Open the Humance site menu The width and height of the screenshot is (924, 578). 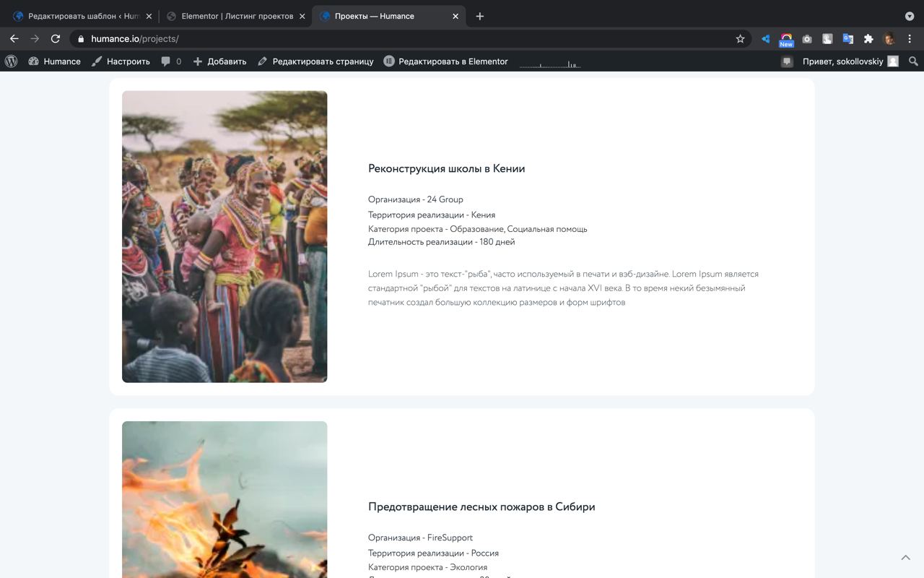click(54, 61)
